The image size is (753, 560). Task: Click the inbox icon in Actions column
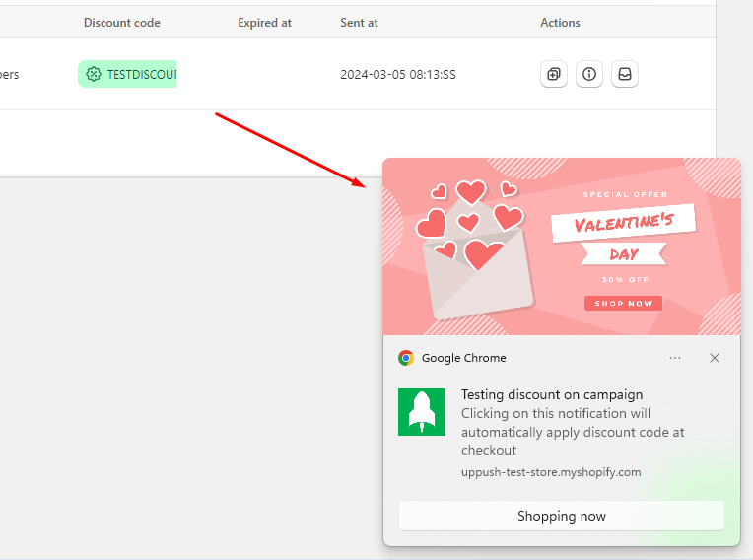pyautogui.click(x=625, y=74)
